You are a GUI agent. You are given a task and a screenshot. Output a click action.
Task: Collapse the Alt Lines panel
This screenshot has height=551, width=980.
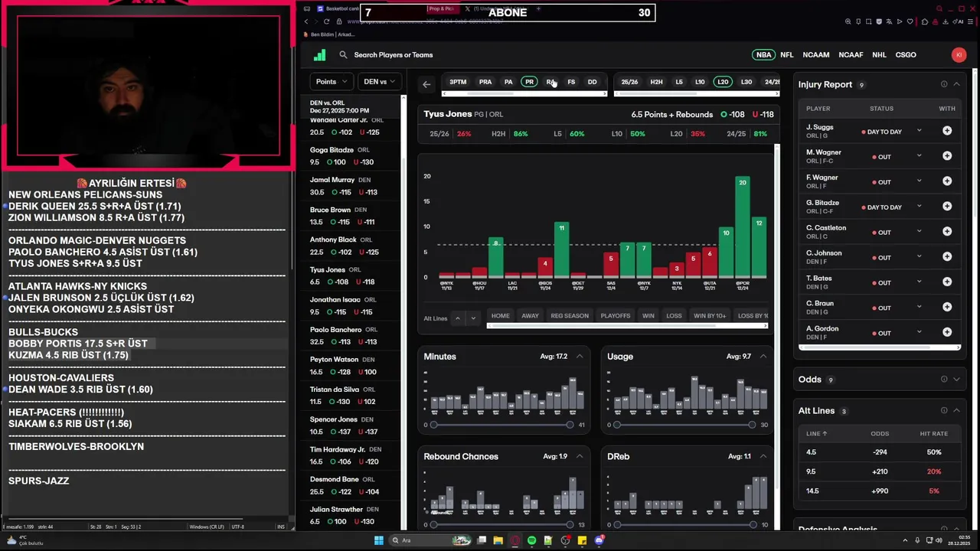point(956,411)
